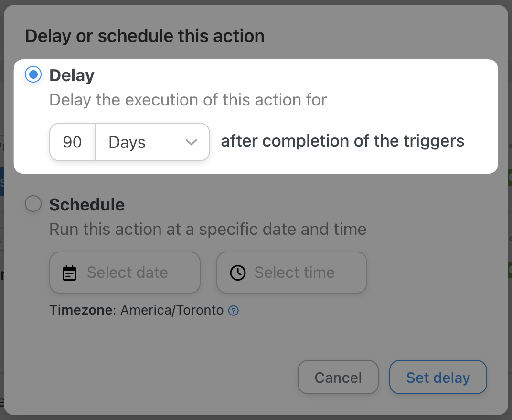Click 'Run this action at a specific date' description
This screenshot has height=420, width=512.
pos(208,229)
